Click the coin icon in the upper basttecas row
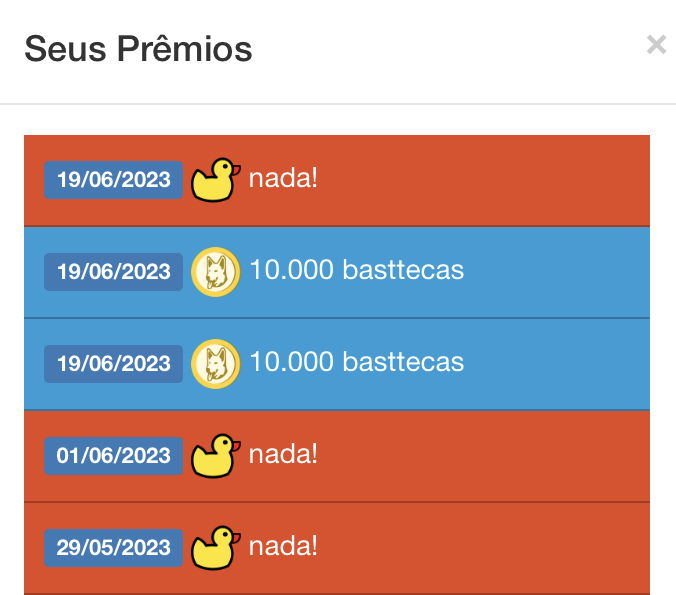Screen dimensions: 676x595 (x=215, y=271)
